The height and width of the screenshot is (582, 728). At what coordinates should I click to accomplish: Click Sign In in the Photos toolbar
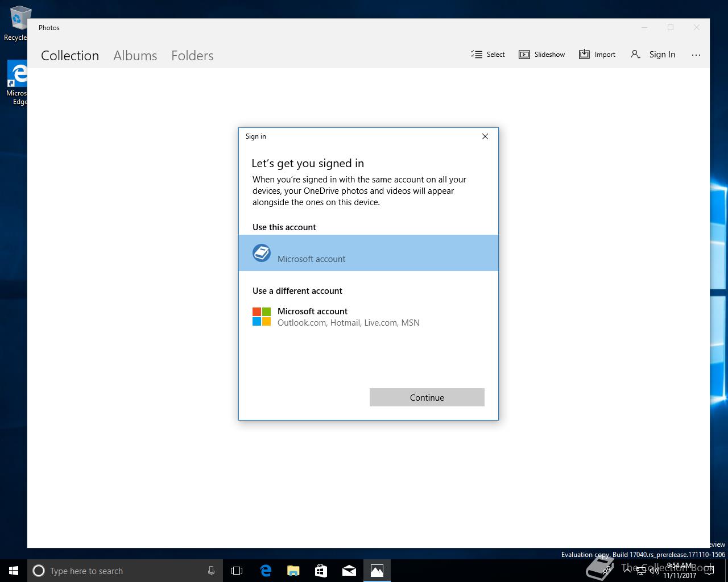click(653, 55)
